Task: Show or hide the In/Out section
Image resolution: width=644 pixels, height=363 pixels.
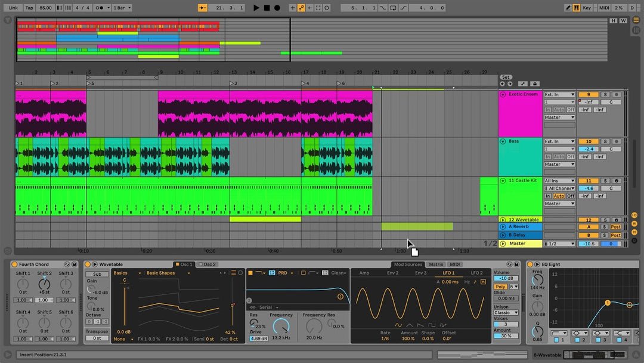Action: (634, 215)
